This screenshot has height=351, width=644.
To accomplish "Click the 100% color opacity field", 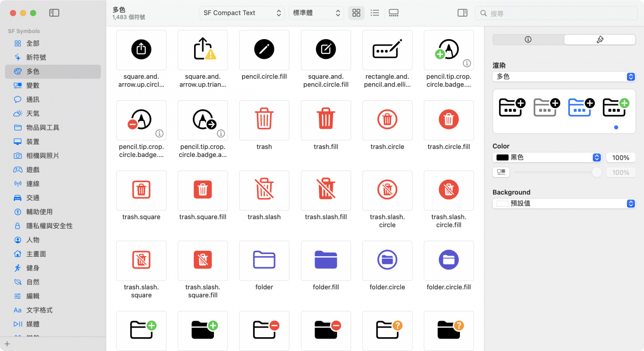I will click(x=621, y=157).
